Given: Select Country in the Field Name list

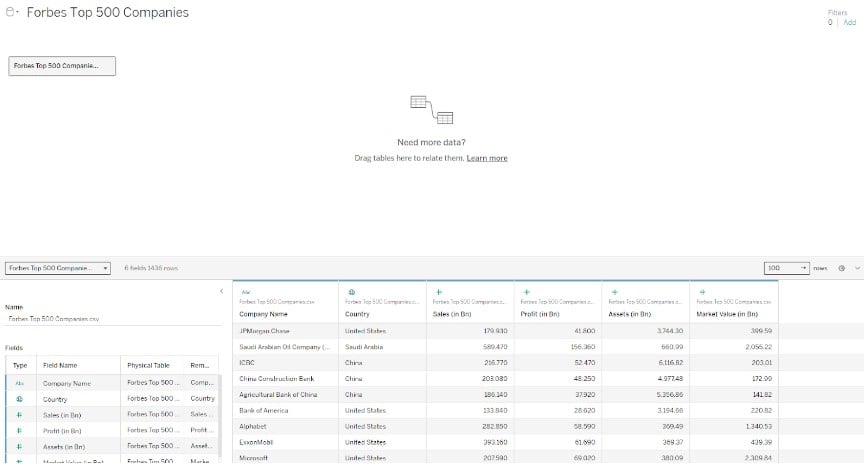Looking at the screenshot, I should click(55, 399).
